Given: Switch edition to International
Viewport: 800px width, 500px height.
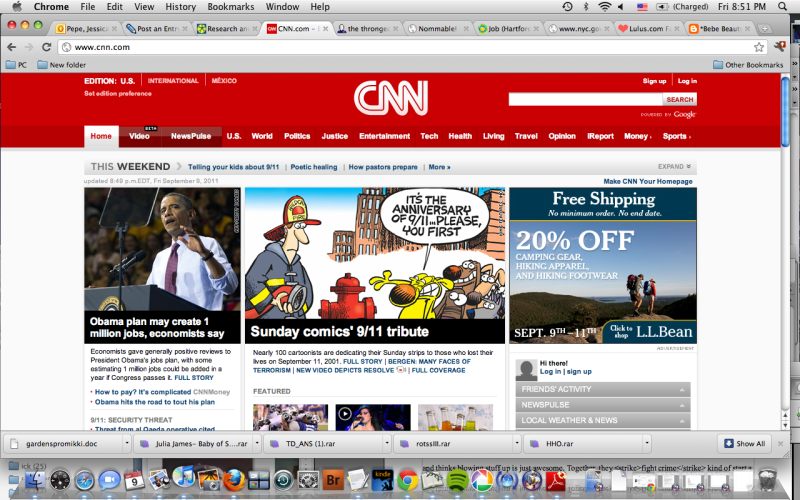Looking at the screenshot, I should coord(173,81).
